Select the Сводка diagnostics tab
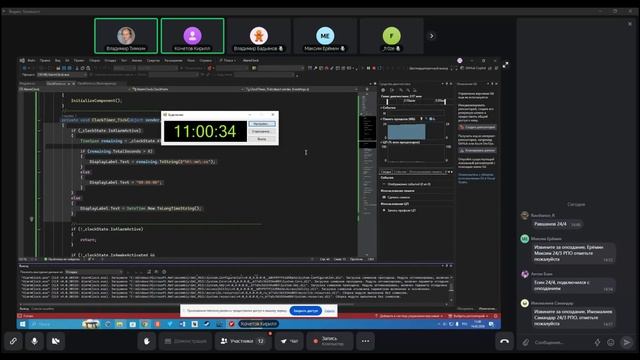This screenshot has height=360, width=640. pos(386,172)
